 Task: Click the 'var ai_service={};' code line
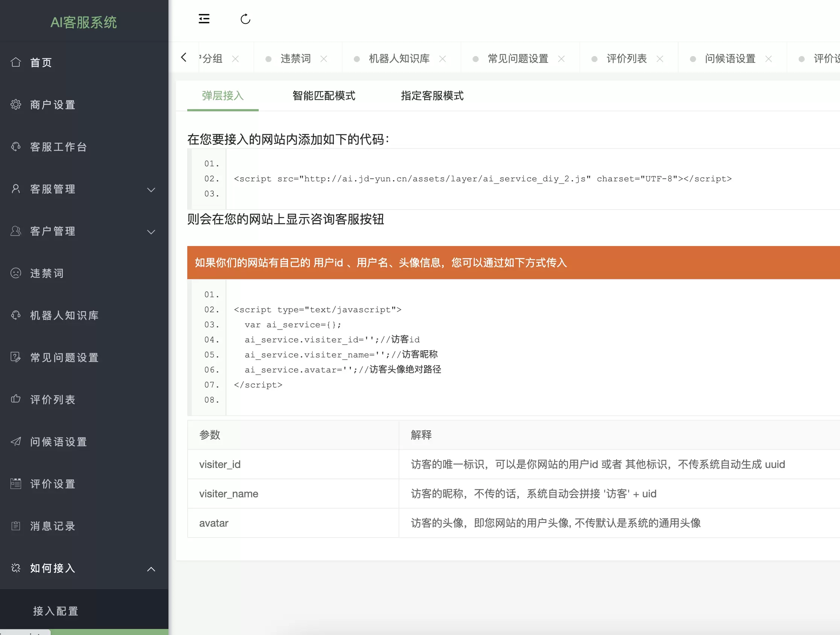click(x=293, y=325)
